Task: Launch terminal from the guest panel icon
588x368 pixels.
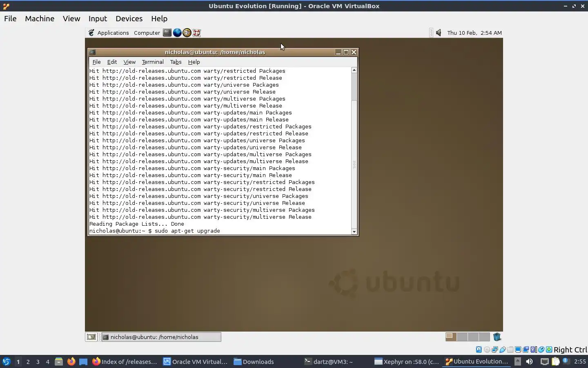Action: pos(167,33)
